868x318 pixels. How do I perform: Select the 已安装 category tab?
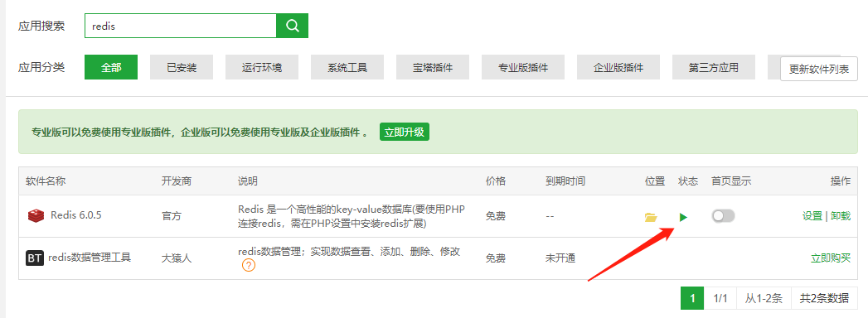(182, 67)
